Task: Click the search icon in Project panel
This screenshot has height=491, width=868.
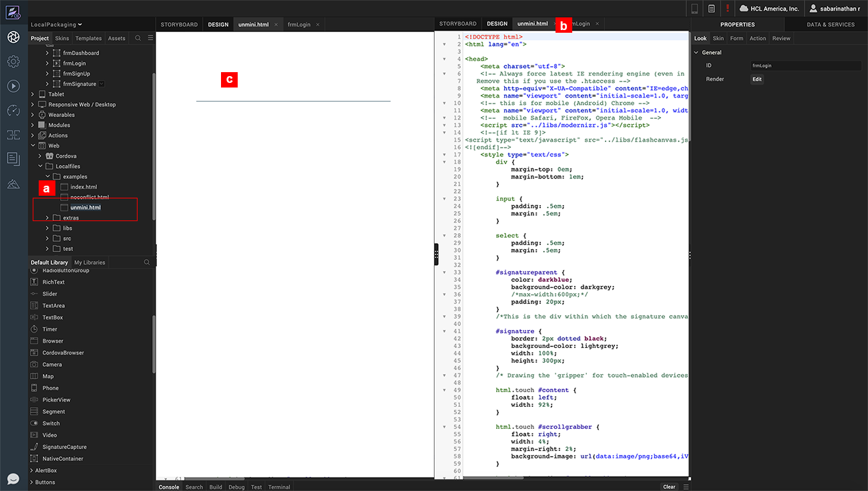Action: pyautogui.click(x=138, y=38)
